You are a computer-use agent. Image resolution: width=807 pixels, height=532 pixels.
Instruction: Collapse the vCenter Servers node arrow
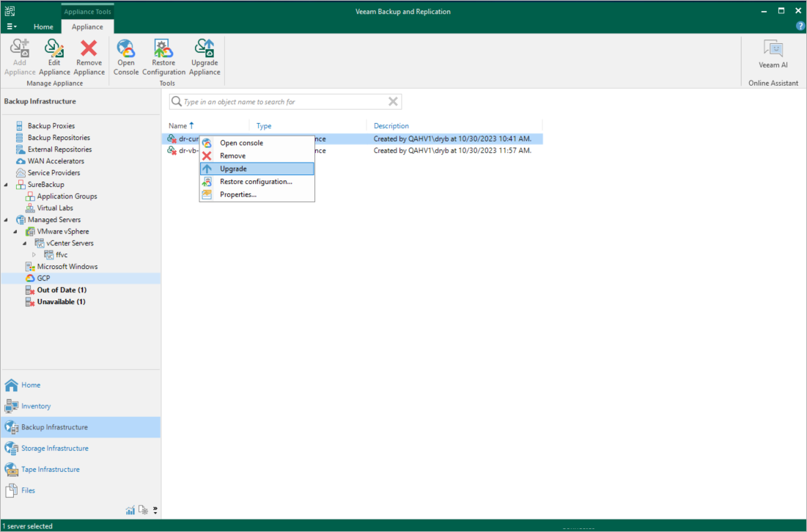25,243
